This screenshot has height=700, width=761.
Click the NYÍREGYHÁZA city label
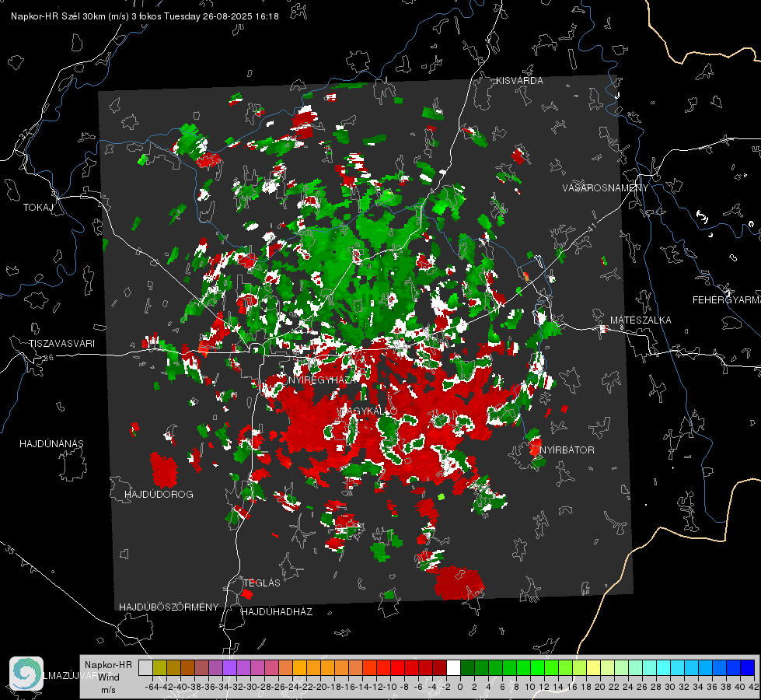[321, 380]
